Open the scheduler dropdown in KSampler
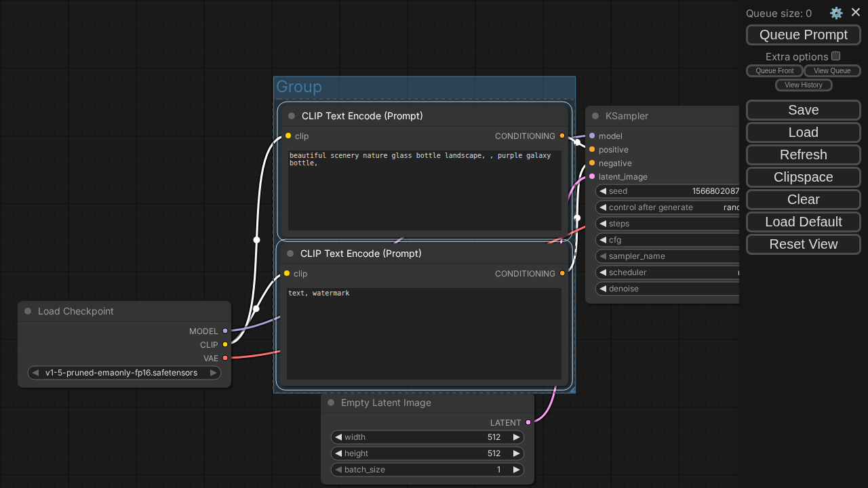 (668, 272)
